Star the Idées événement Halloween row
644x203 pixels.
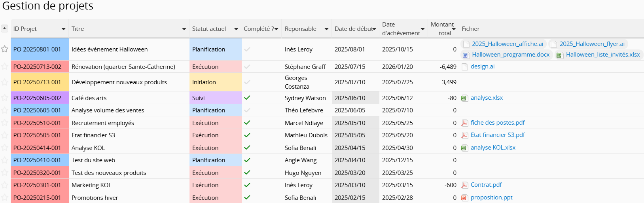(4, 49)
